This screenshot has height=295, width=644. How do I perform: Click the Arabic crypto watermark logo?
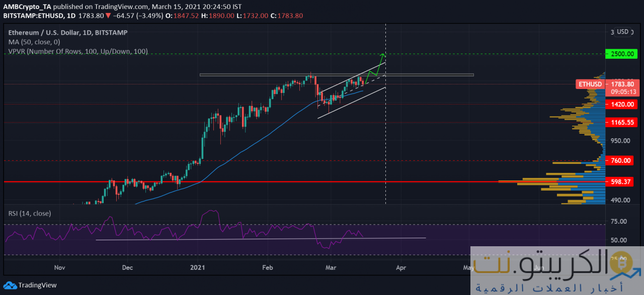click(x=556, y=270)
